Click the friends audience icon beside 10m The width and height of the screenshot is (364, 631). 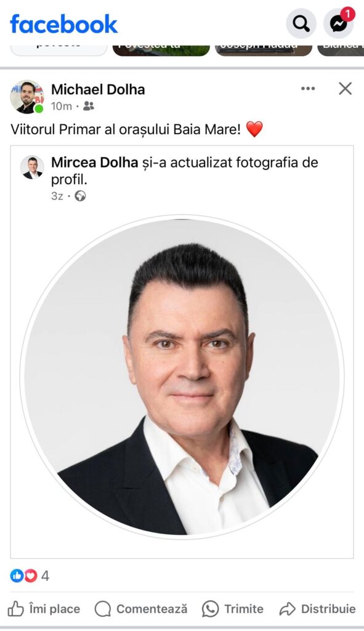click(x=89, y=106)
